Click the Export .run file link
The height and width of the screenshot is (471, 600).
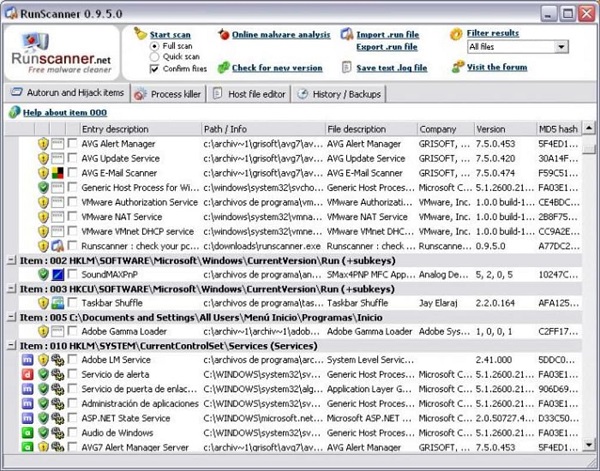[387, 47]
